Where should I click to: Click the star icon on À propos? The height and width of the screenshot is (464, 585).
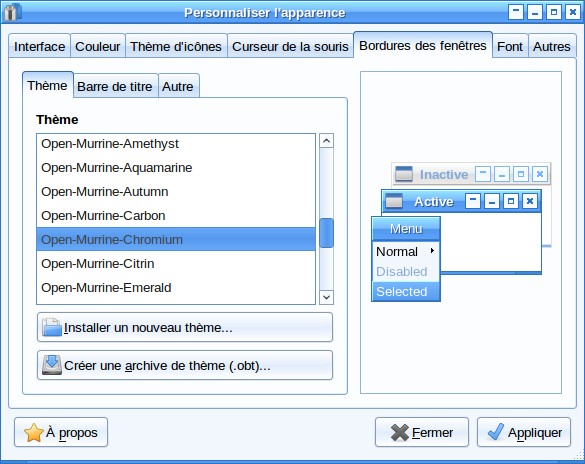coord(34,433)
